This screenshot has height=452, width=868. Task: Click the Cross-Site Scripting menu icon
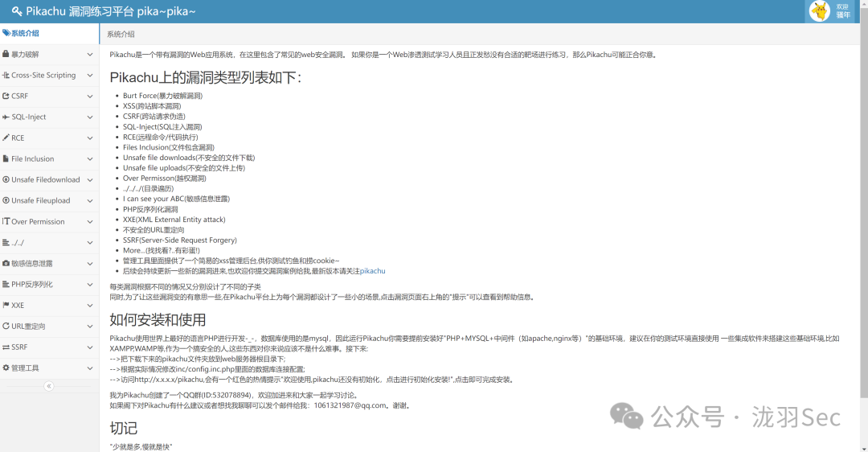click(x=6, y=75)
